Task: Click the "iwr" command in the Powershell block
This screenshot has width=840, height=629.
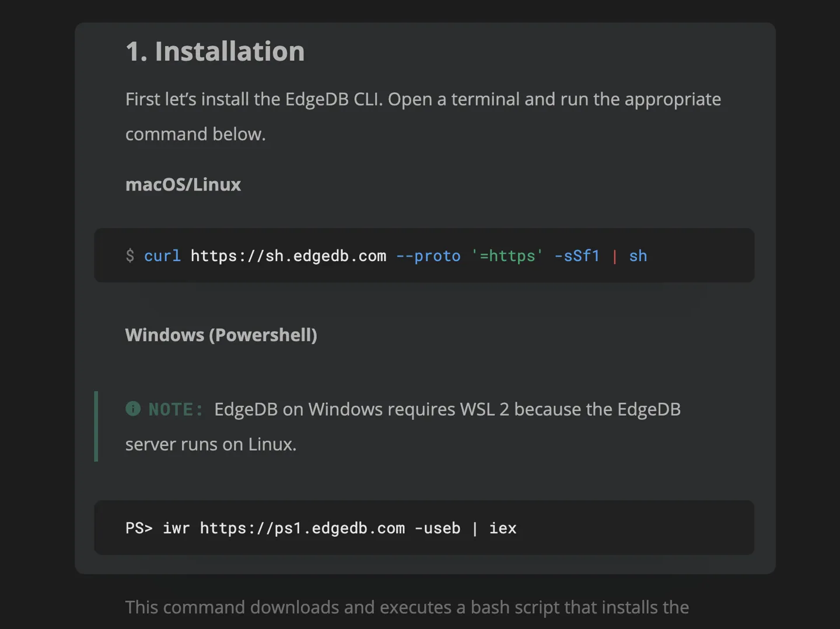Action: [176, 528]
